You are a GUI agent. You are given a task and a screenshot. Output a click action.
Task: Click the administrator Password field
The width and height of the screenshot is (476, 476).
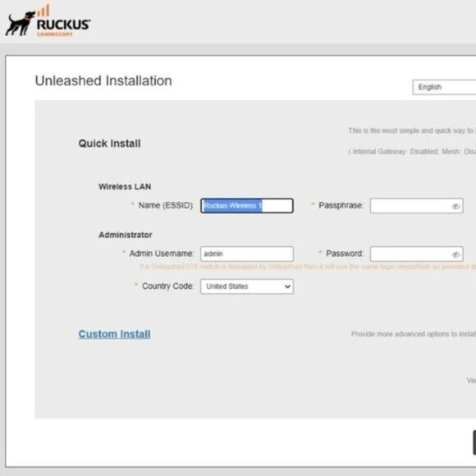(x=417, y=254)
